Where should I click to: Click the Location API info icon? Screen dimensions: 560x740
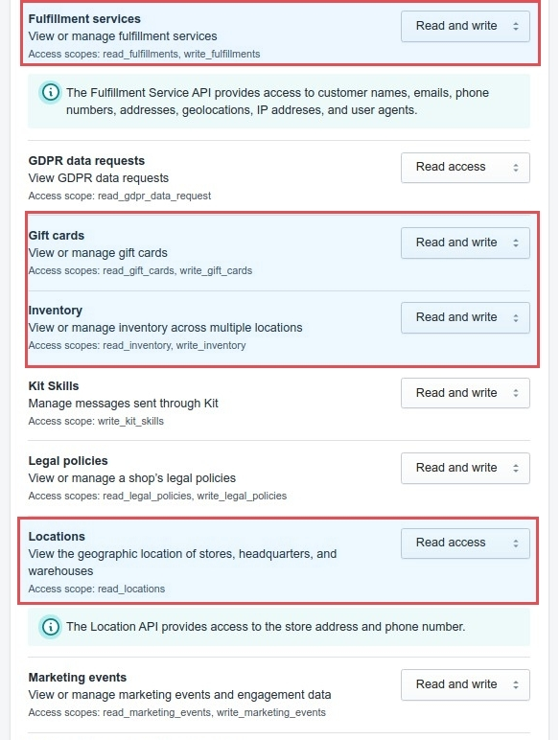50,627
